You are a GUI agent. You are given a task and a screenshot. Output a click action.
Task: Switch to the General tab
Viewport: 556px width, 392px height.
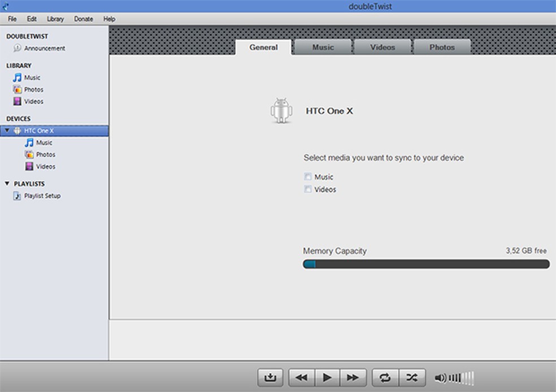(263, 47)
